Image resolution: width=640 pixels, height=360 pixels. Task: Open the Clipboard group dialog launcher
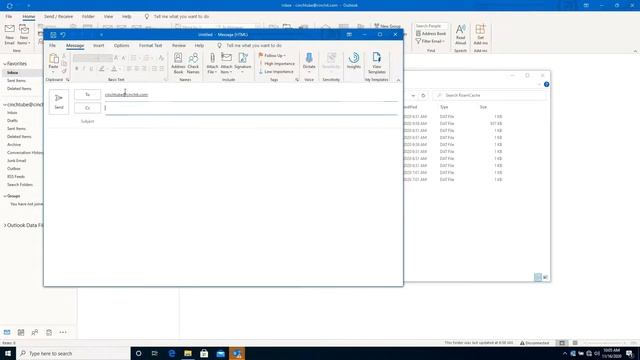(68, 80)
